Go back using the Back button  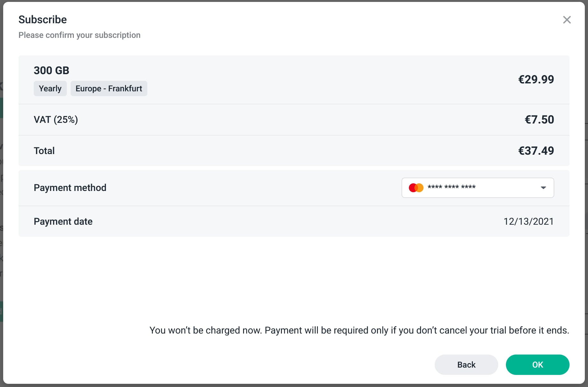pos(466,365)
